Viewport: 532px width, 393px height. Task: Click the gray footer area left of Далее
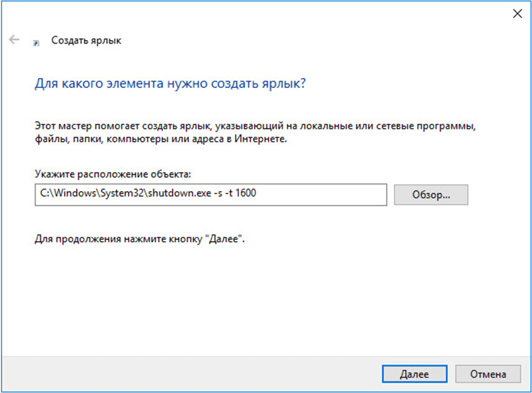click(x=190, y=374)
